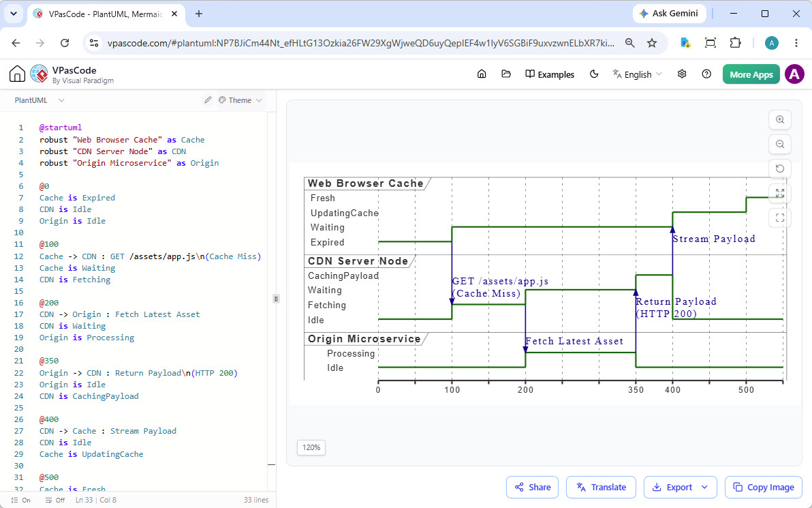Click the '33 lines' status text
The image size is (812, 508).
click(256, 500)
